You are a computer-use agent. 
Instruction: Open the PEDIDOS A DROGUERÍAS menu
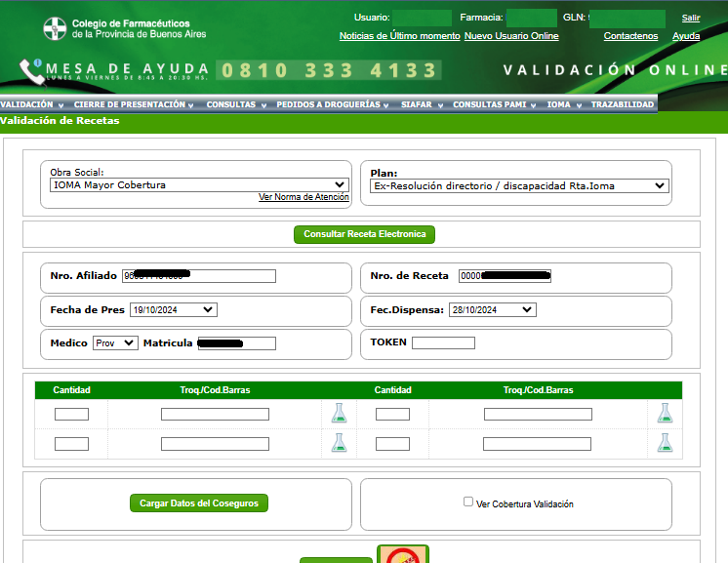333,105
